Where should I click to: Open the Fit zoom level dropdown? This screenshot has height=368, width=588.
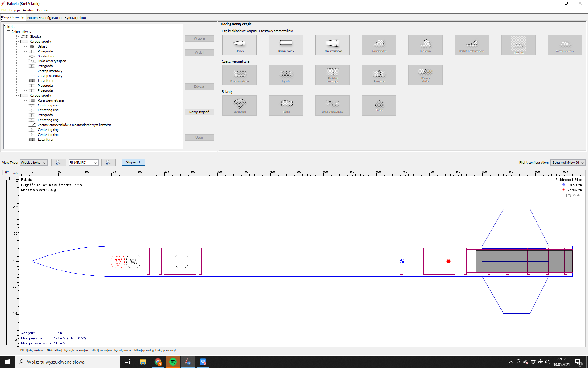point(83,163)
